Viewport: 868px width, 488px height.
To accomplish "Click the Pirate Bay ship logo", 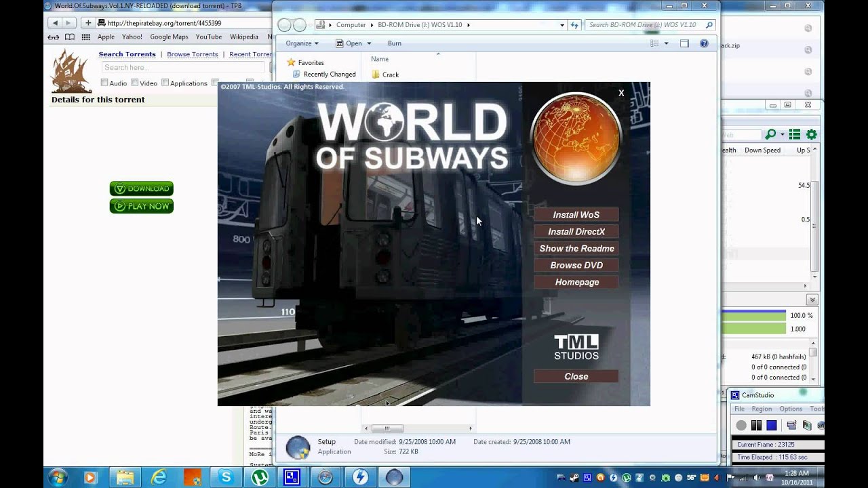I will coord(71,70).
